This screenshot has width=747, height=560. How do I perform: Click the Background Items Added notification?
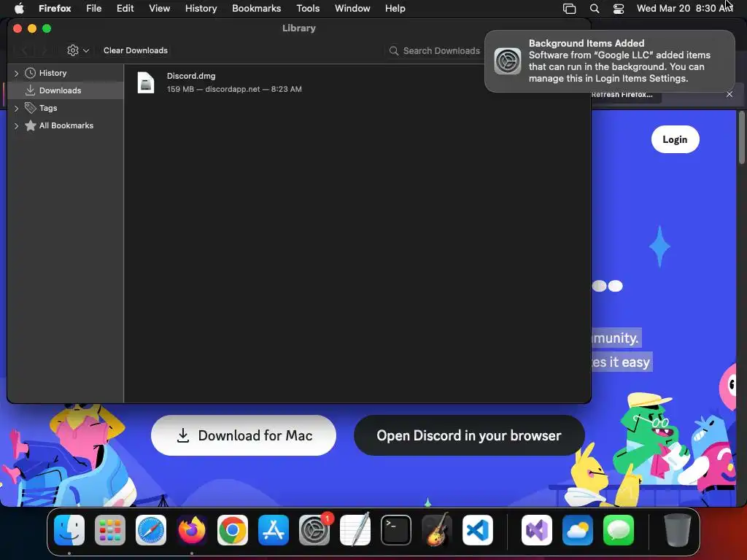[x=609, y=61]
